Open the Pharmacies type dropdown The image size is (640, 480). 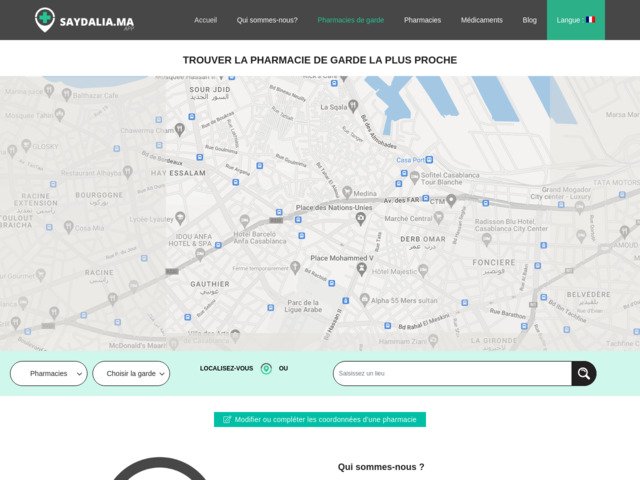point(49,374)
